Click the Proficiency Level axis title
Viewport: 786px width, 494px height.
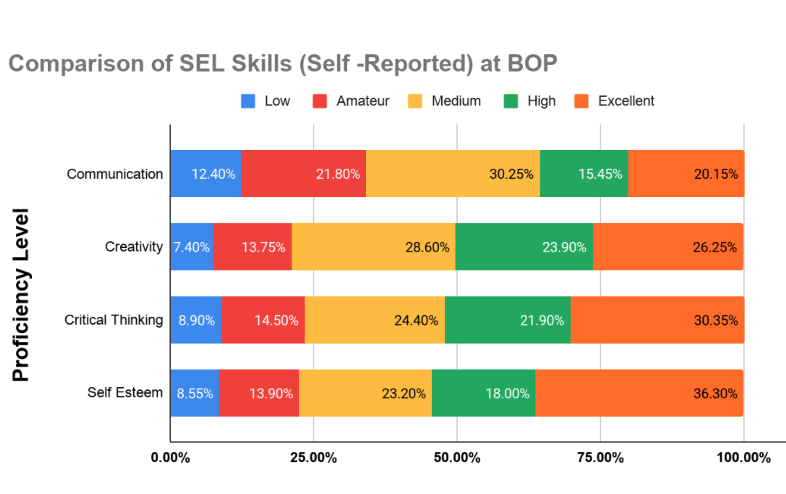click(22, 295)
